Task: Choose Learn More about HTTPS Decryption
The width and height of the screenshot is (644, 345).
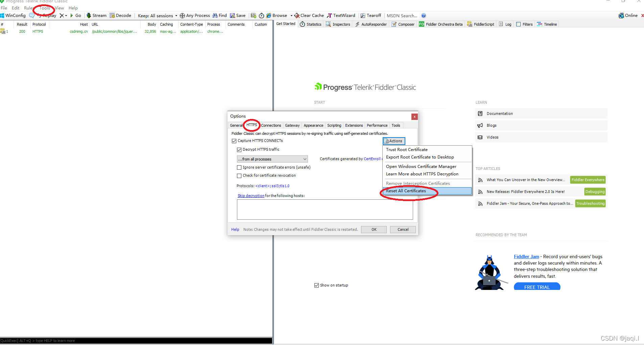Action: click(x=427, y=174)
